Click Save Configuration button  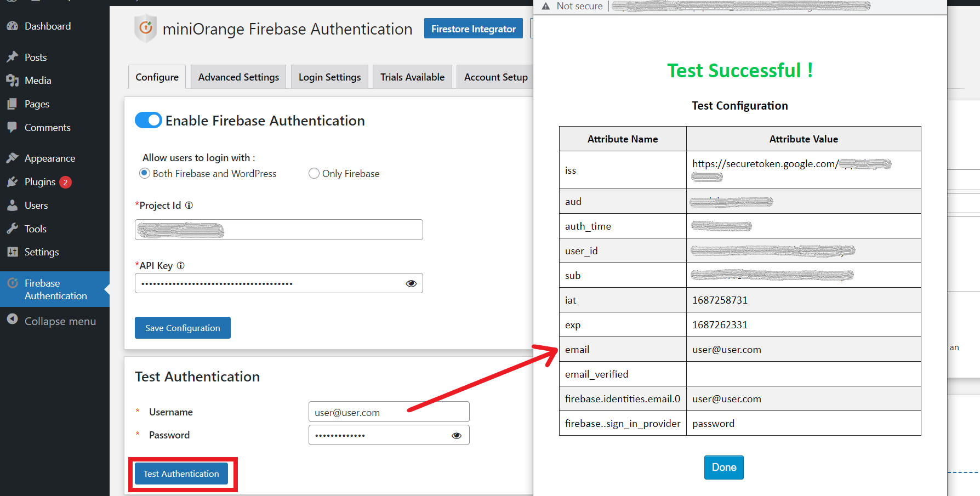[183, 328]
